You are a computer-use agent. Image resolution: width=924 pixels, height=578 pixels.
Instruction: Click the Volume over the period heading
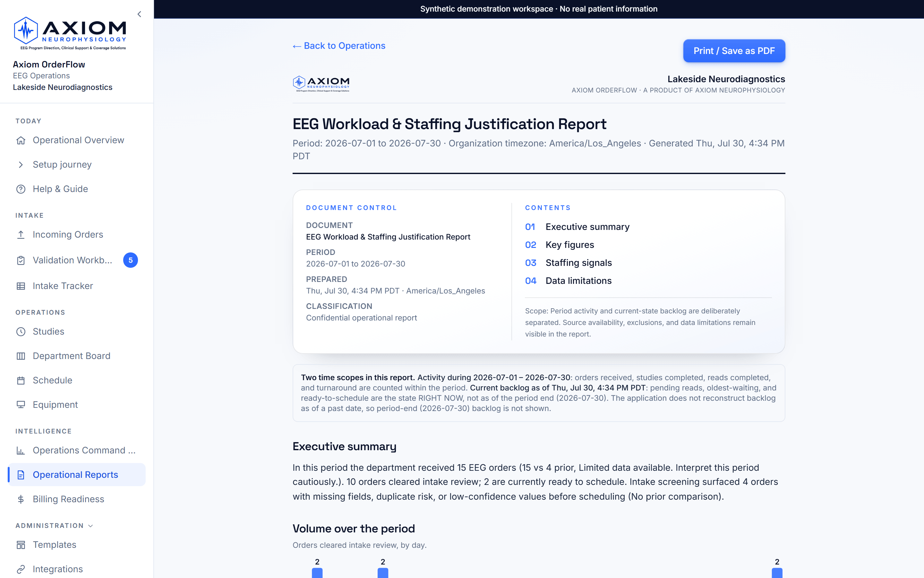[354, 529]
